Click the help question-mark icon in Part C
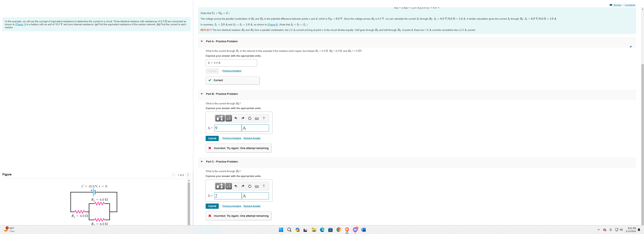 pyautogui.click(x=263, y=186)
